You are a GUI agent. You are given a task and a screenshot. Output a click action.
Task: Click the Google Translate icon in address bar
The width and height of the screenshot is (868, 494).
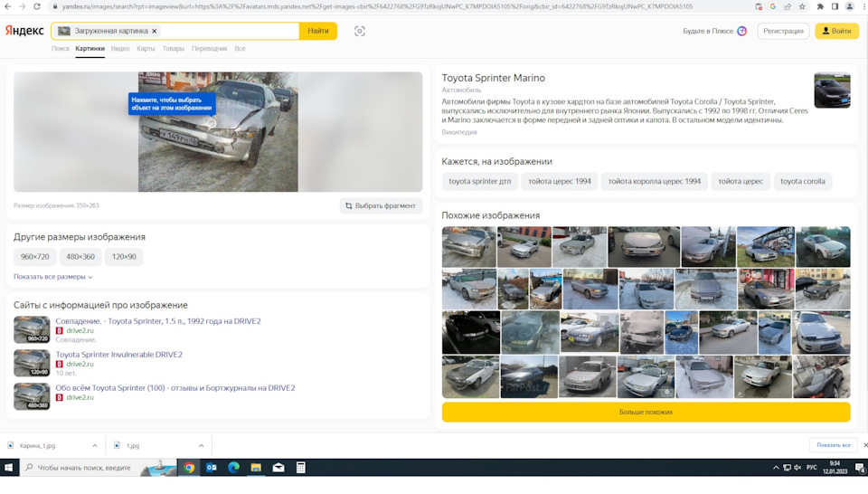pos(773,6)
